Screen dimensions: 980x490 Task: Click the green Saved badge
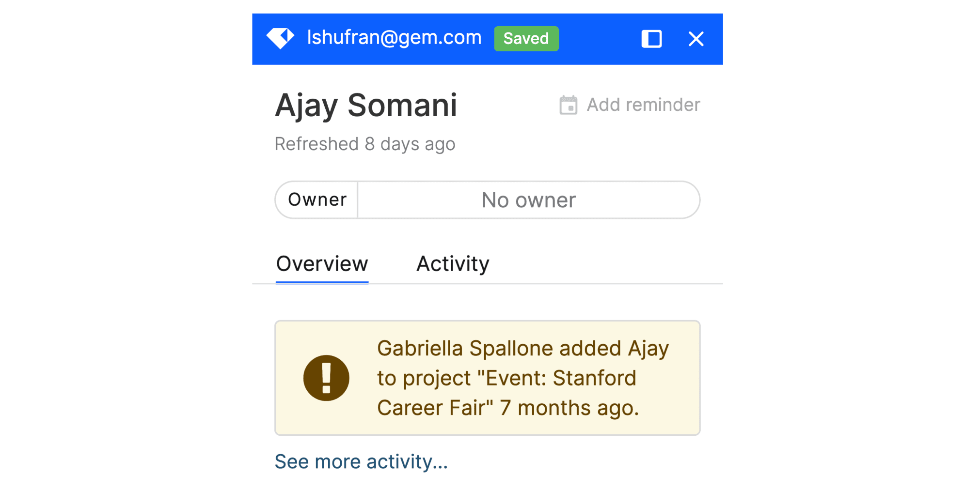[526, 39]
